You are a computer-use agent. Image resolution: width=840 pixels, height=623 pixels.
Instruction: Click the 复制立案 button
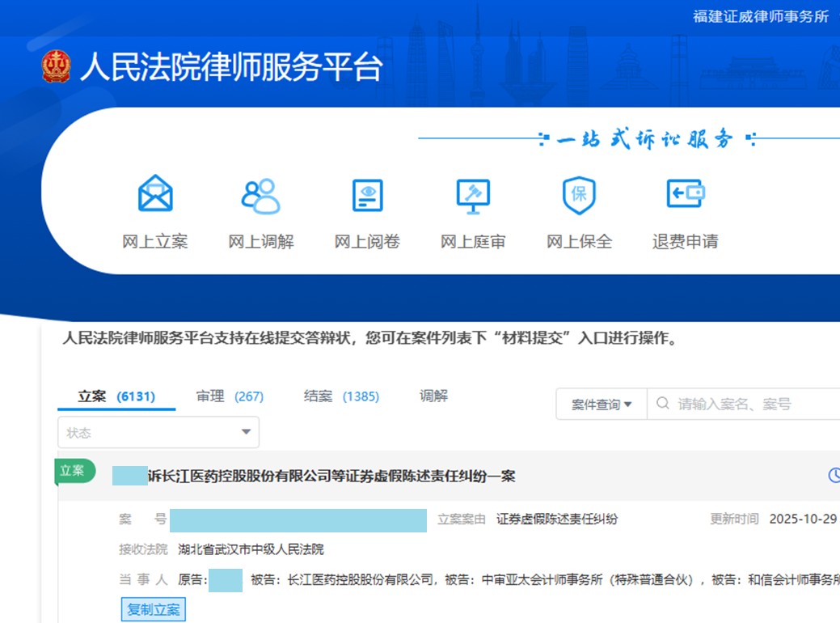tap(154, 609)
